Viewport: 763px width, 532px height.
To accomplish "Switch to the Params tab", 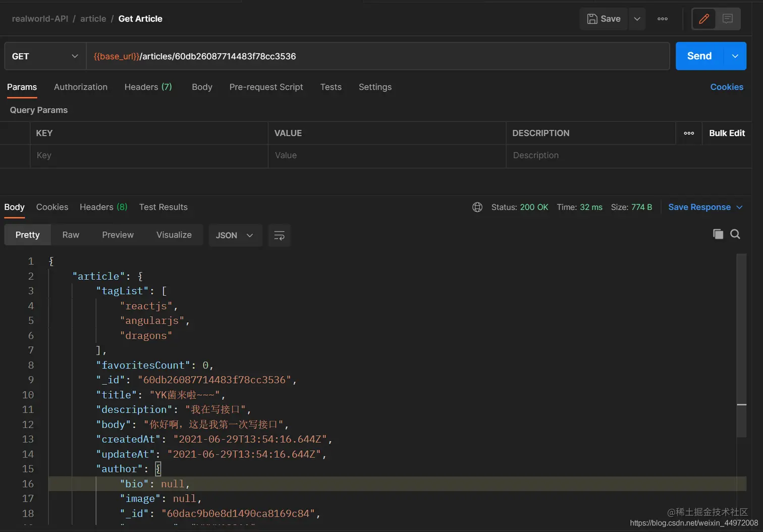I will [x=22, y=87].
